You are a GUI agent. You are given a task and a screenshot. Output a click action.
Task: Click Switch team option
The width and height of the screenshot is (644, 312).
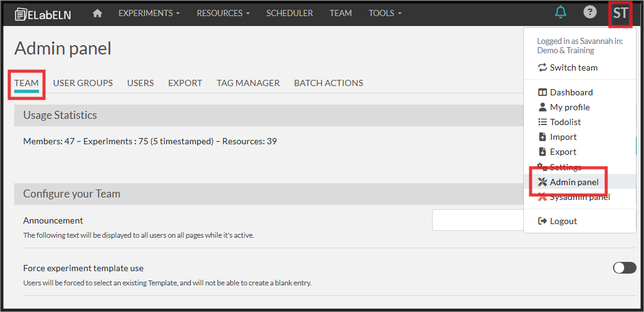pos(573,67)
